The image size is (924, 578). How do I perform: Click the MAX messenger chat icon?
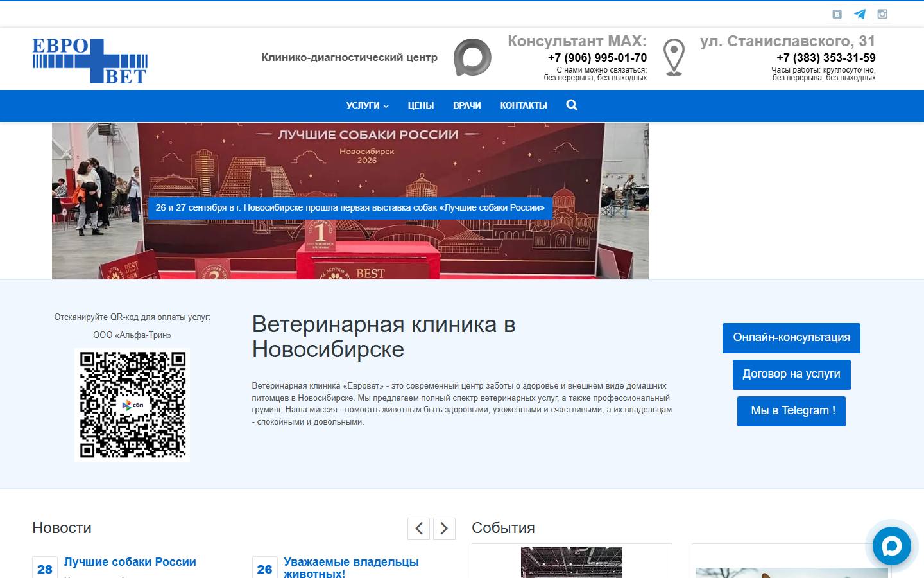point(472,57)
